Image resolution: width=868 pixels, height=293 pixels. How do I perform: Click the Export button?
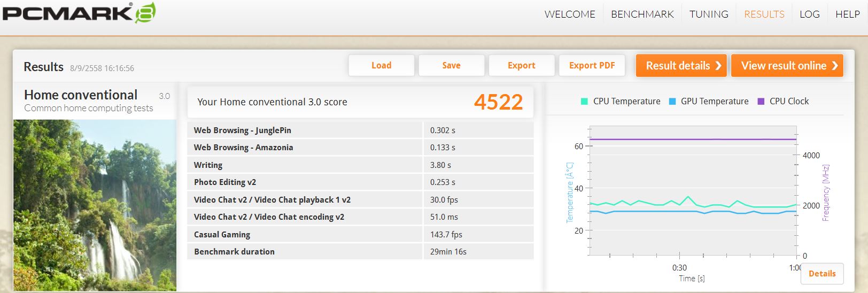(x=522, y=65)
